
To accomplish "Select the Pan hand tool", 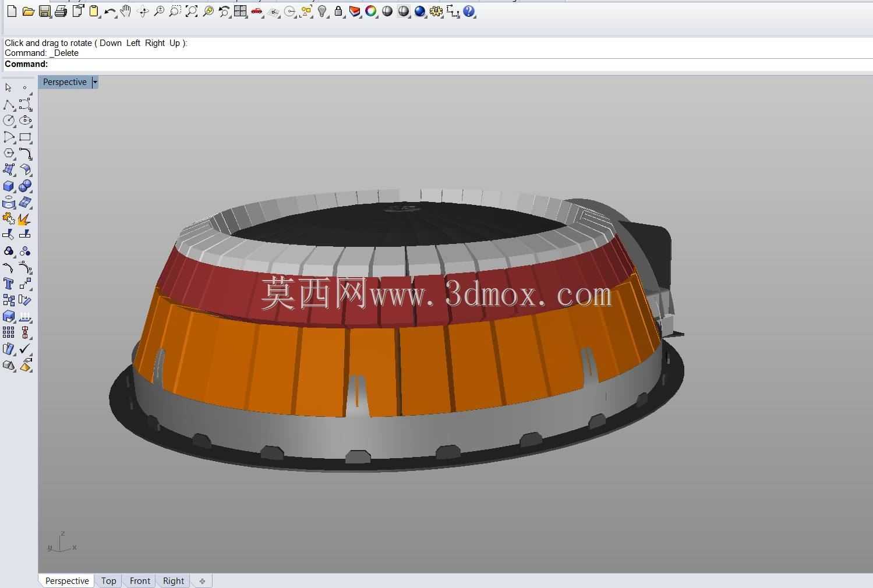I will [126, 11].
